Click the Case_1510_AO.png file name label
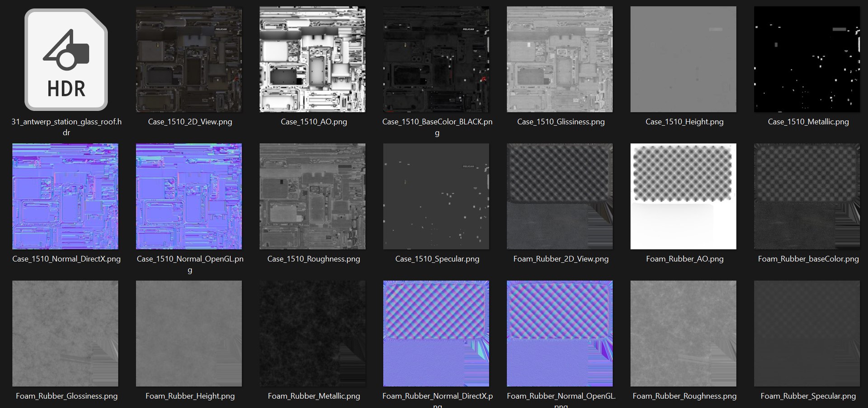868x408 pixels. pos(314,122)
